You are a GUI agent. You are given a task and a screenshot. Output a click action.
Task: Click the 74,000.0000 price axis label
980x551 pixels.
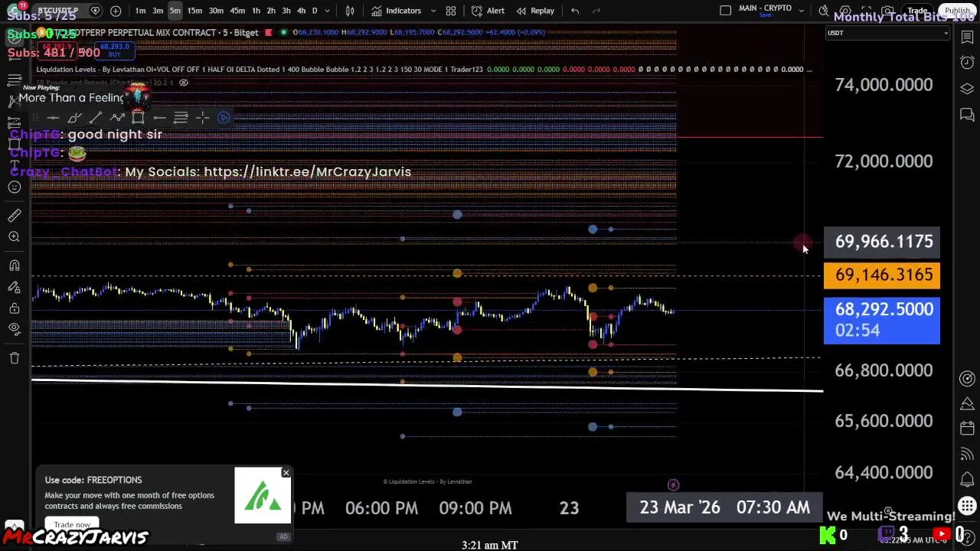coord(884,85)
